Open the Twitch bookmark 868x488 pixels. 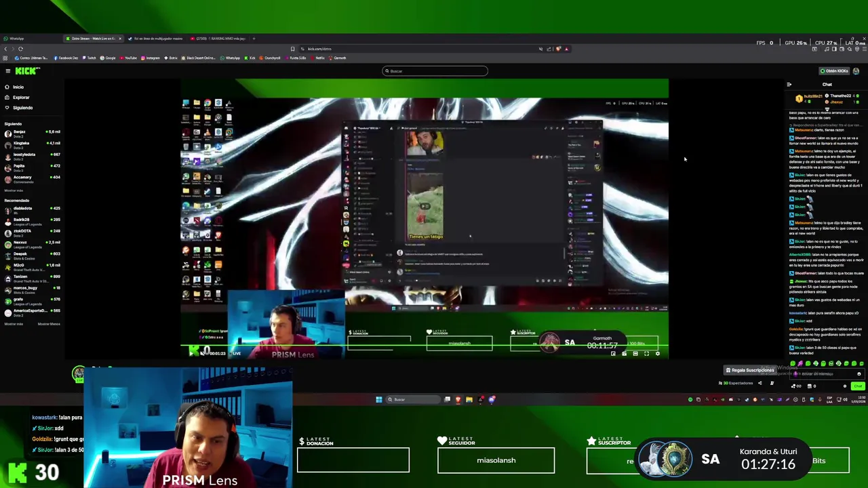(x=89, y=58)
